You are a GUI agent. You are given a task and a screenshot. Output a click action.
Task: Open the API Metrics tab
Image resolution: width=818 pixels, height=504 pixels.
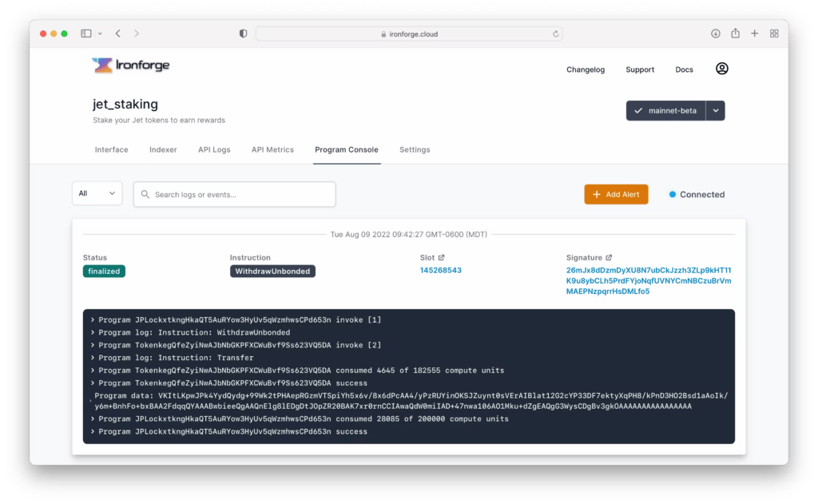pos(272,149)
